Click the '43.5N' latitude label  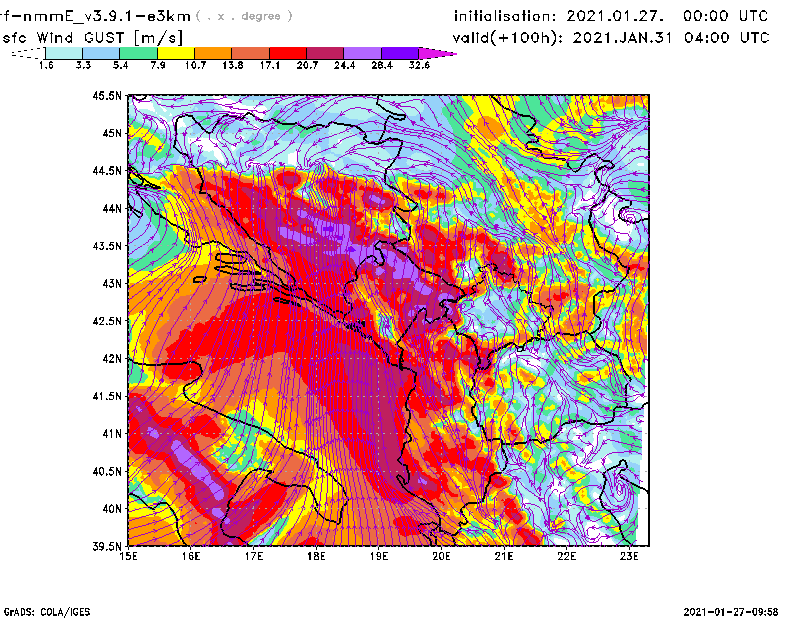tap(107, 246)
